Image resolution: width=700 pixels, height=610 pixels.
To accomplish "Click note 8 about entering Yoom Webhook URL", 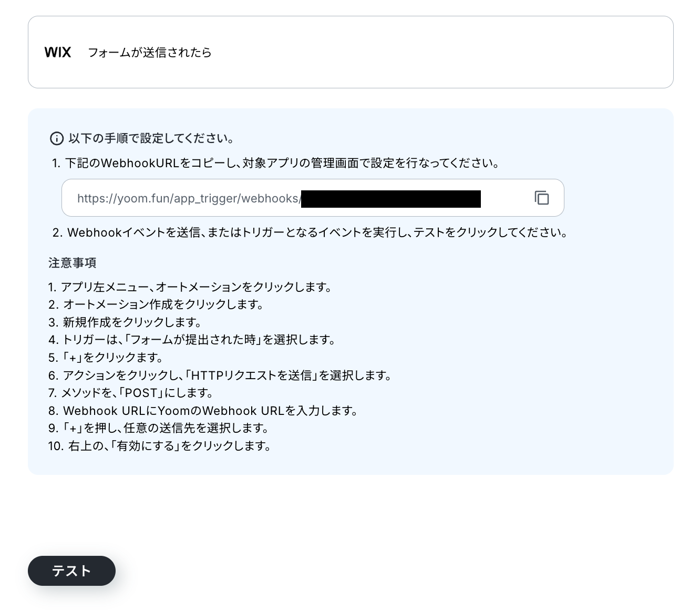I will [203, 411].
